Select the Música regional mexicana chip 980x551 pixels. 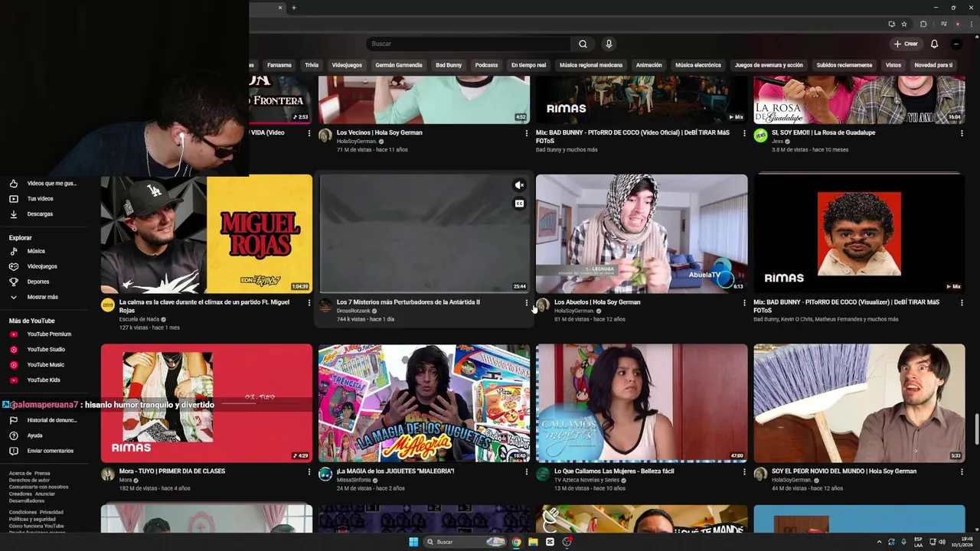[591, 65]
